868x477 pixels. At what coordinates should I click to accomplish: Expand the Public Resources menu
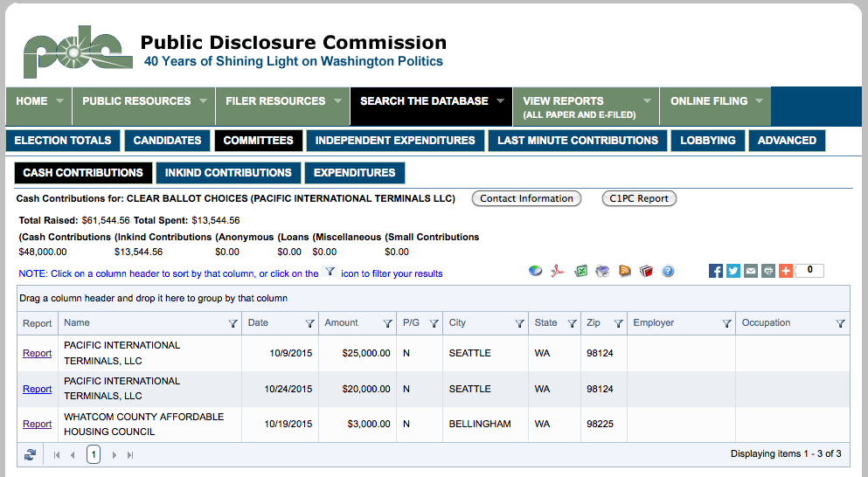click(x=143, y=101)
